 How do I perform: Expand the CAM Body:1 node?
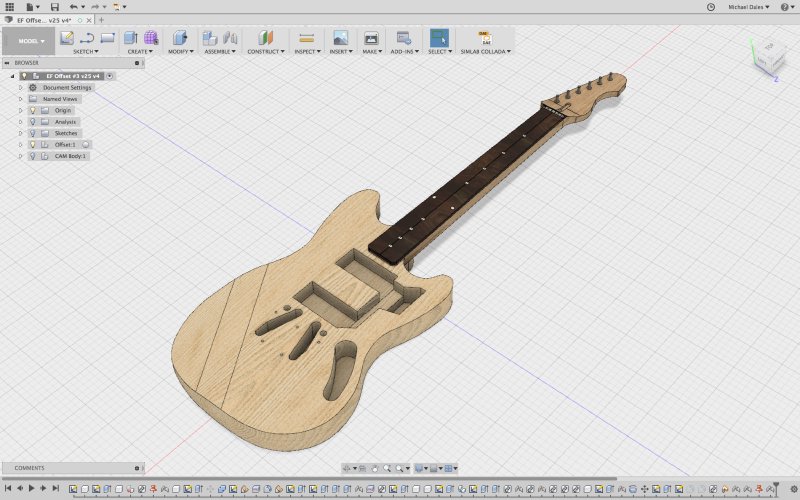(x=20, y=156)
